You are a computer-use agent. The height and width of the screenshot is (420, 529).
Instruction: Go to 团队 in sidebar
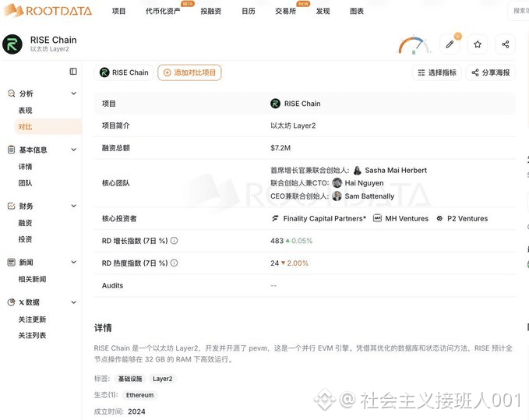[25, 183]
